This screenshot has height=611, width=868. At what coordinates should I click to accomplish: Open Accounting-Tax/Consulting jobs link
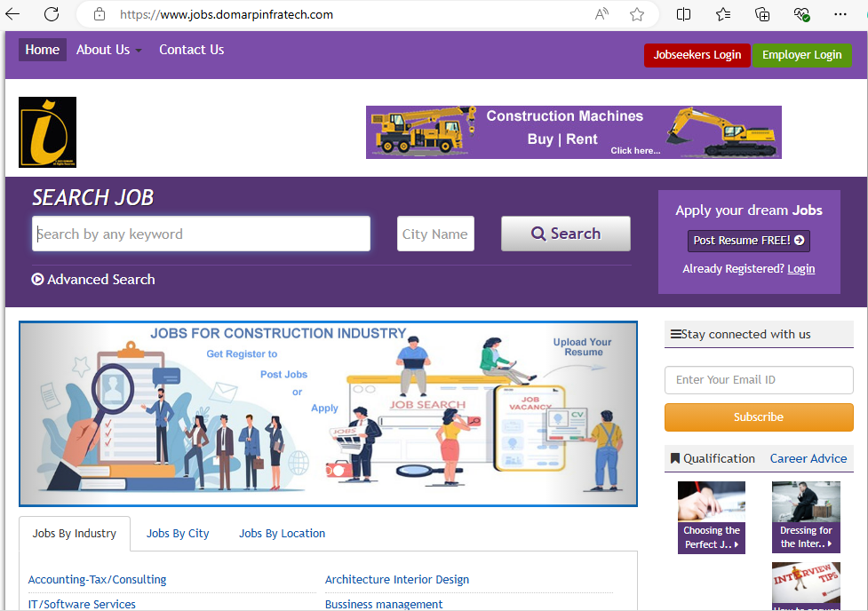[97, 580]
